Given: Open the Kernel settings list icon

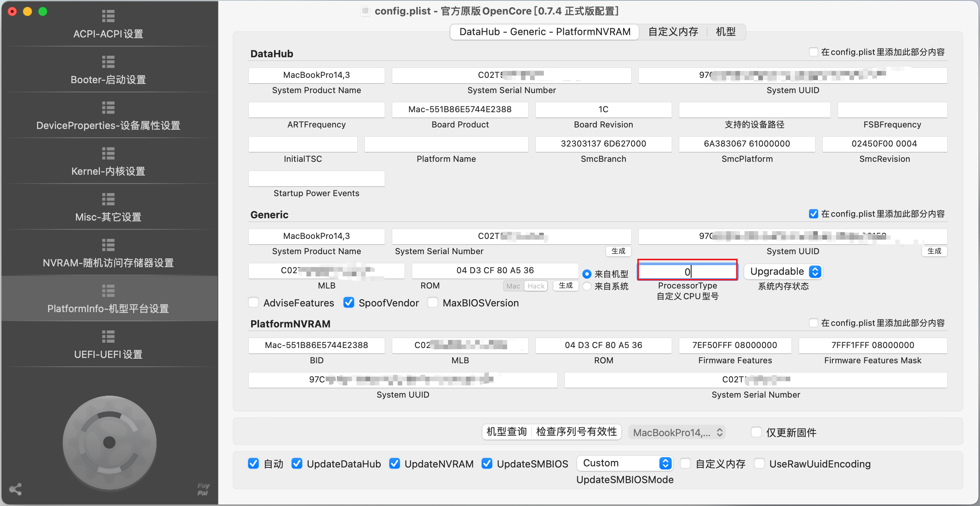Looking at the screenshot, I should tap(108, 153).
